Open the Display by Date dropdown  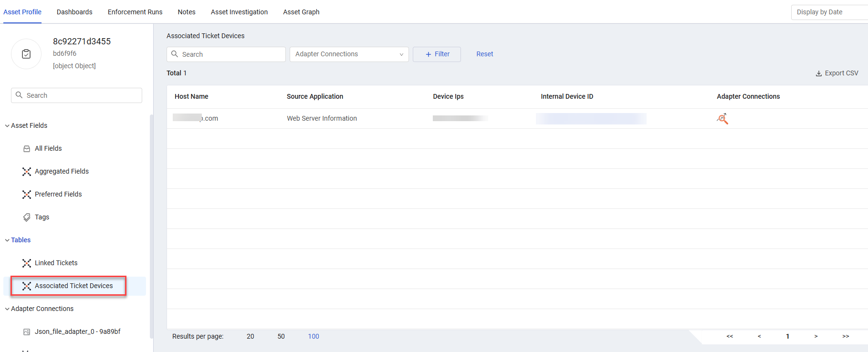[x=829, y=12]
